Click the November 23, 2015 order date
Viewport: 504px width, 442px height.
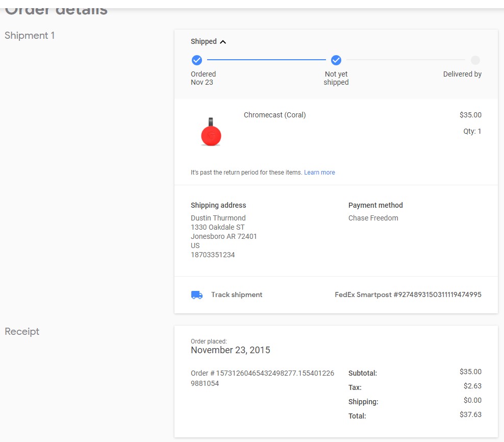(231, 350)
